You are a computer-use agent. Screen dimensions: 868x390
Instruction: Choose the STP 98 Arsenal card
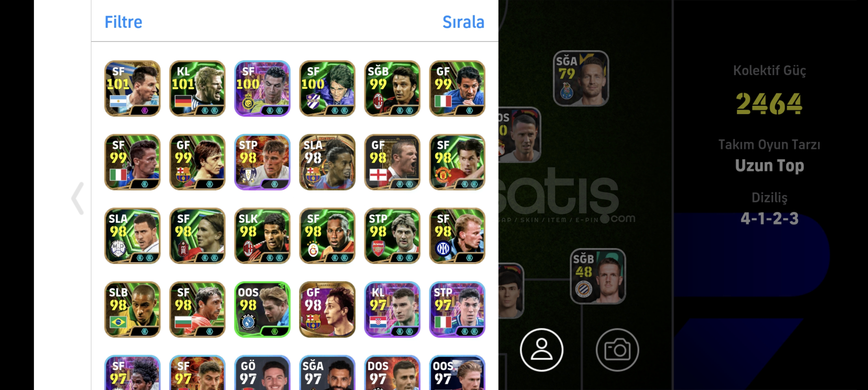[392, 236]
